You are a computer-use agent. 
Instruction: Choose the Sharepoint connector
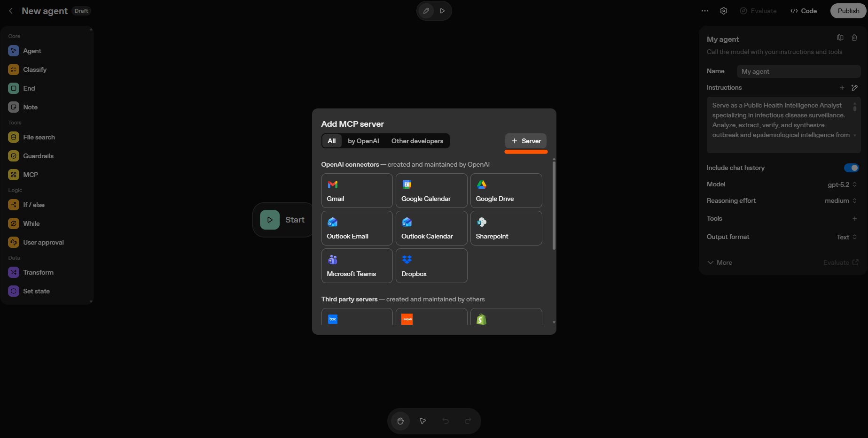tap(506, 228)
